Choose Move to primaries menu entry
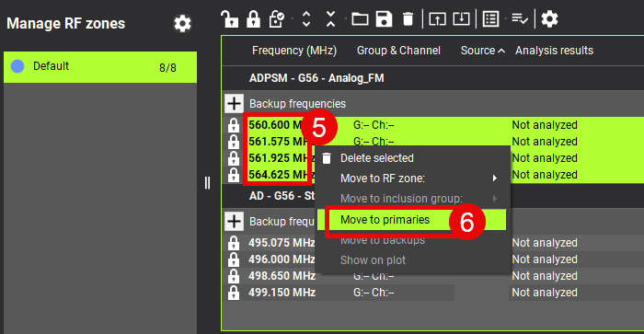Image resolution: width=644 pixels, height=334 pixels. pyautogui.click(x=413, y=220)
